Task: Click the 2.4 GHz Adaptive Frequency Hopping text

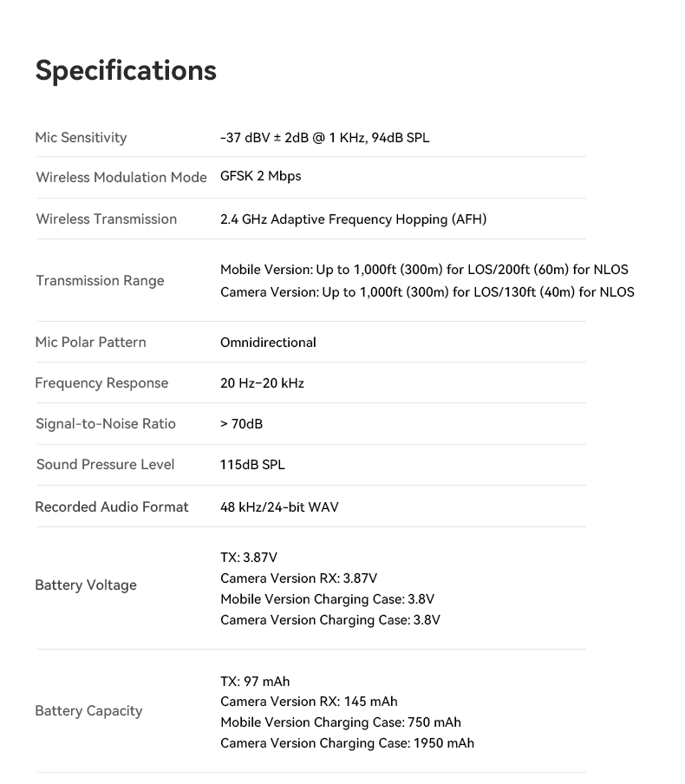Action: (x=353, y=219)
